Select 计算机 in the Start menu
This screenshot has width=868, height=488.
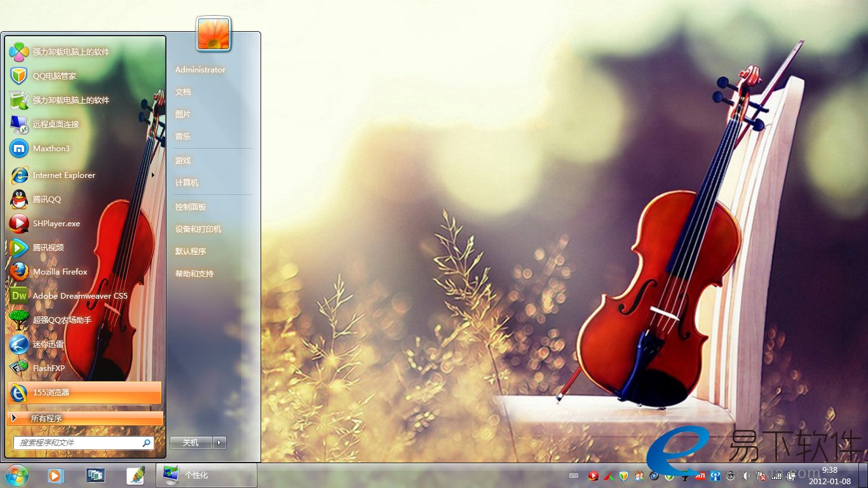(x=187, y=183)
